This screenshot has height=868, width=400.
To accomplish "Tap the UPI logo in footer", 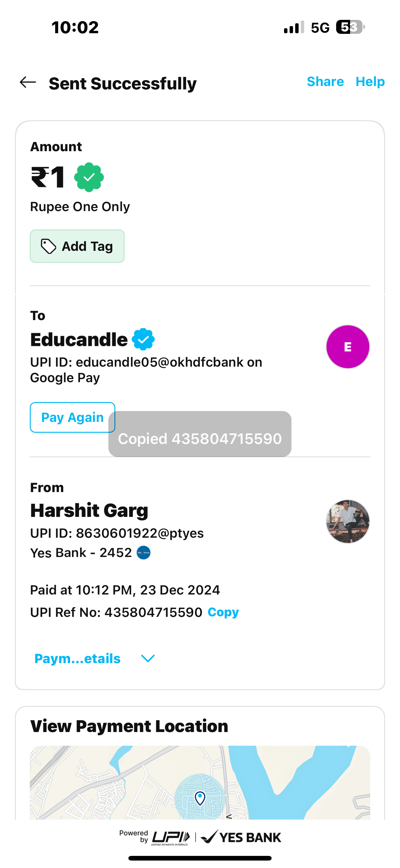I will point(171,838).
